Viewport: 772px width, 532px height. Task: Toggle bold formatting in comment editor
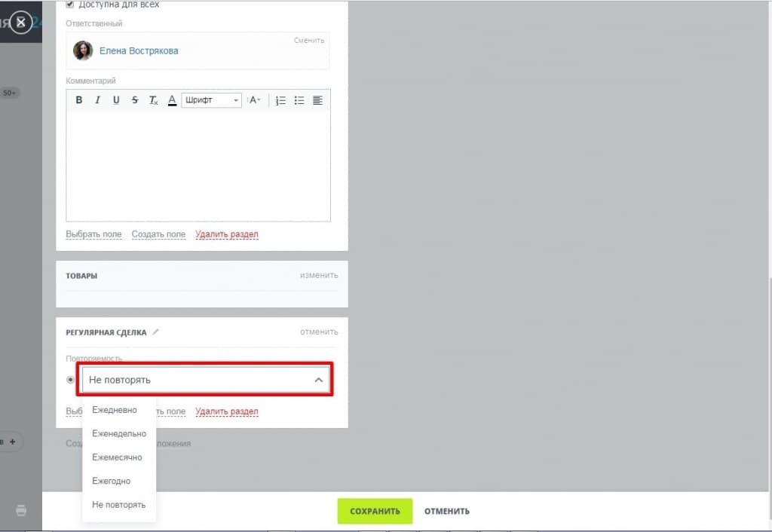[79, 100]
